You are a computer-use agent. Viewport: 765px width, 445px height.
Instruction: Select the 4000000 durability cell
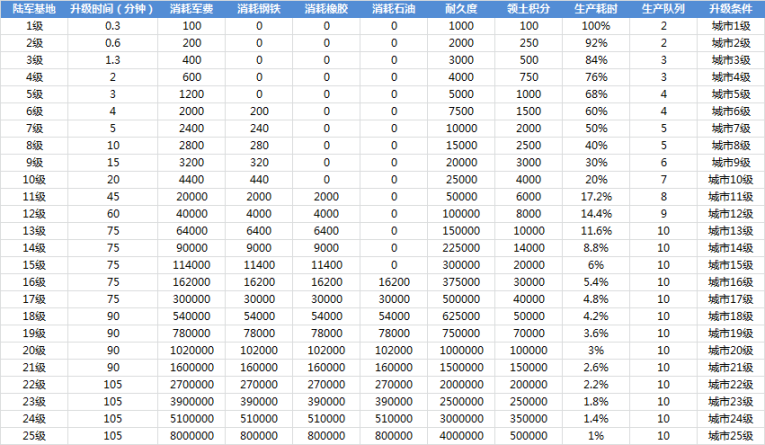[x=461, y=436]
